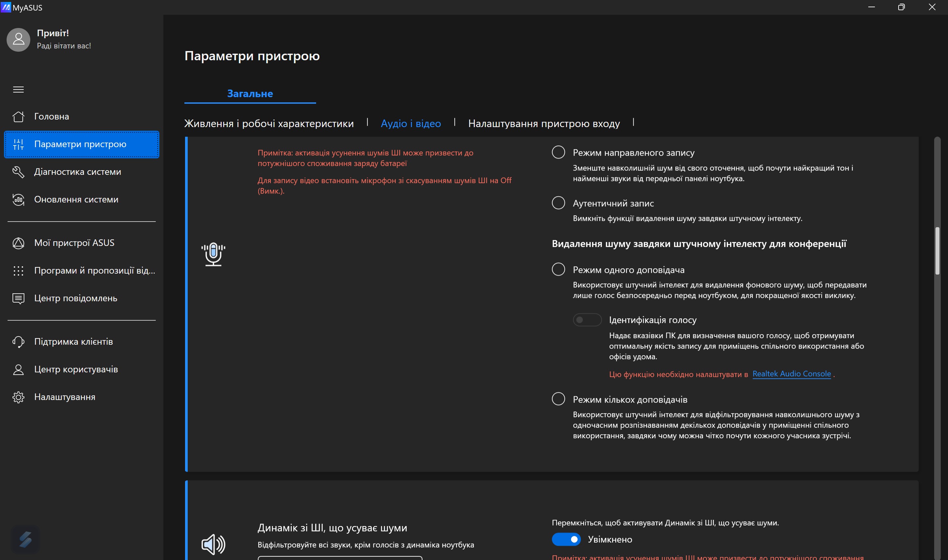Open Налаштування gear icon
The height and width of the screenshot is (560, 948).
coord(18,397)
